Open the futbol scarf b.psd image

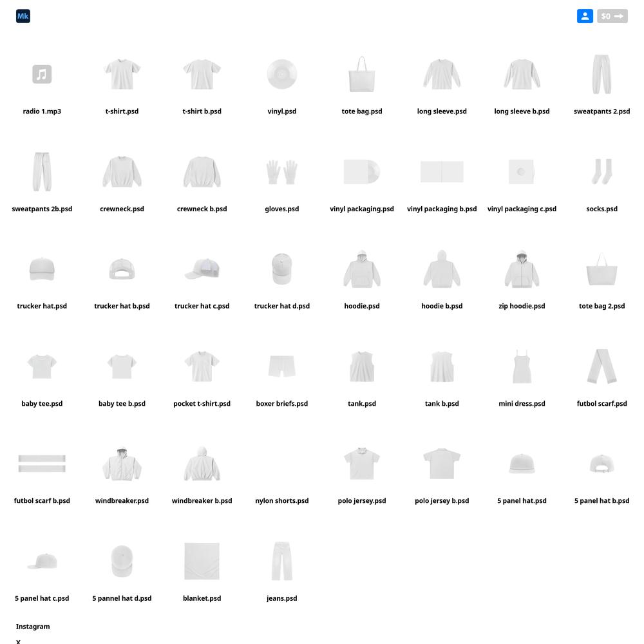[x=42, y=464]
